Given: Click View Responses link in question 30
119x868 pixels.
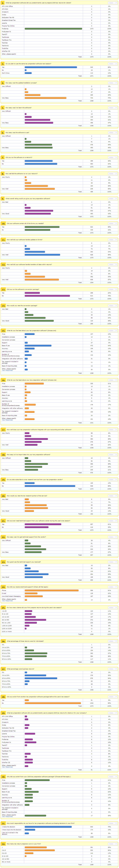Looking at the screenshot, I should click(x=7, y=816).
